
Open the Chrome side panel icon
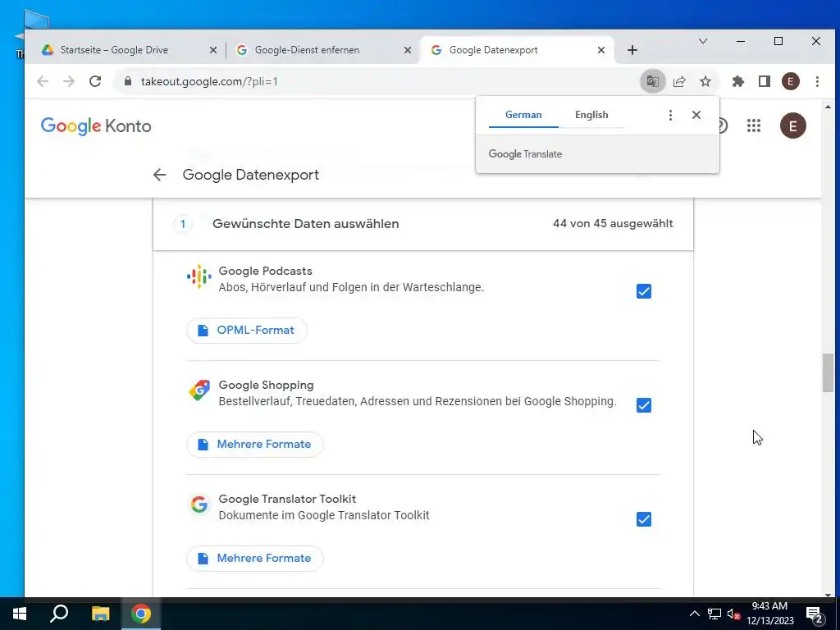[x=765, y=81]
